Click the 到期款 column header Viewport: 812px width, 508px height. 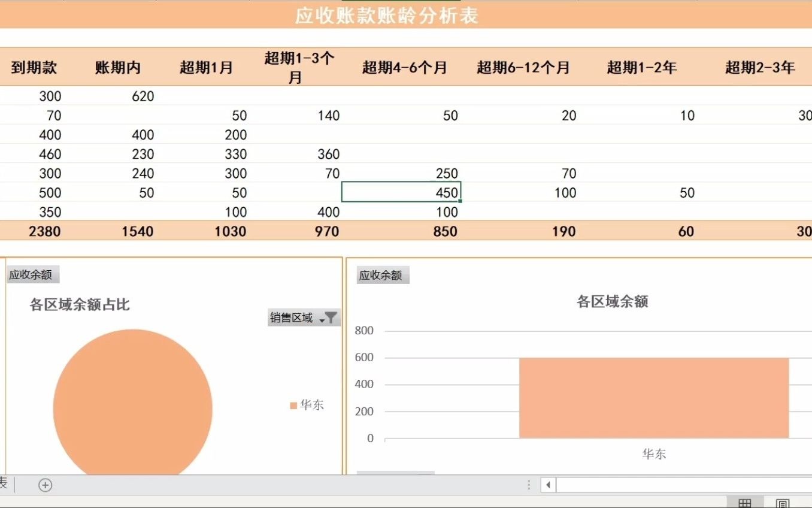coord(32,68)
